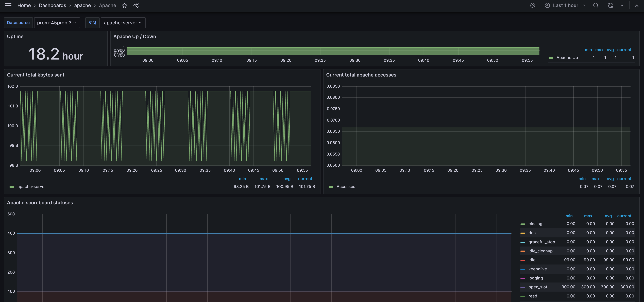Open the apache folder breadcrumb
The image size is (644, 302).
point(82,6)
